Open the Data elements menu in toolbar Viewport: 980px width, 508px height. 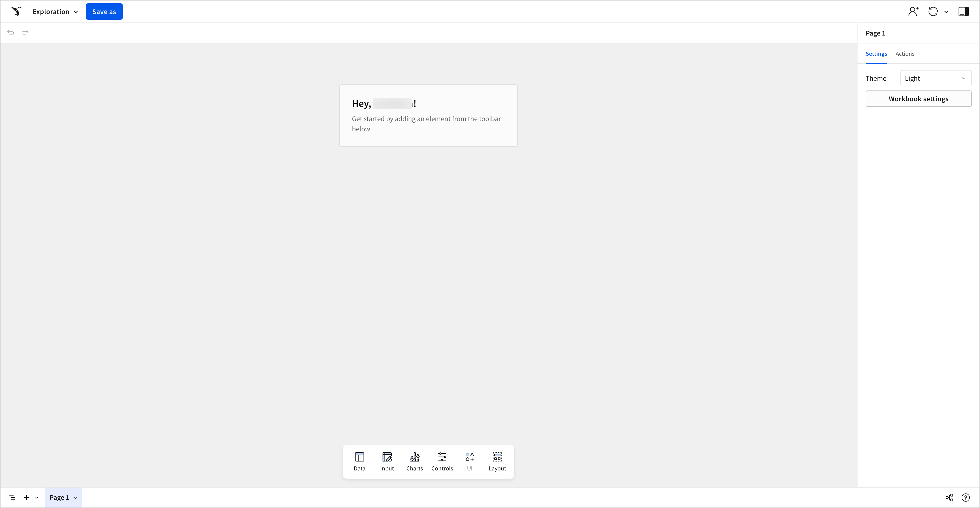[x=359, y=461]
